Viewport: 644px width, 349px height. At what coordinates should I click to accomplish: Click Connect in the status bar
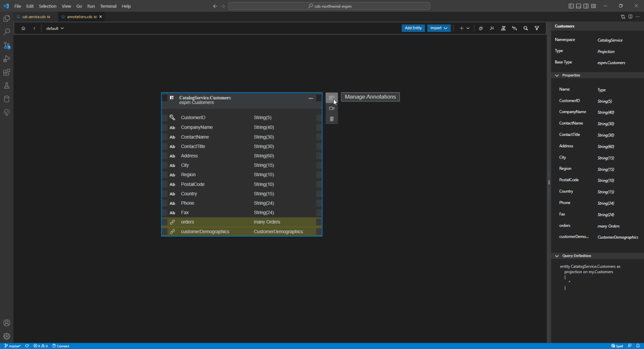pyautogui.click(x=60, y=346)
